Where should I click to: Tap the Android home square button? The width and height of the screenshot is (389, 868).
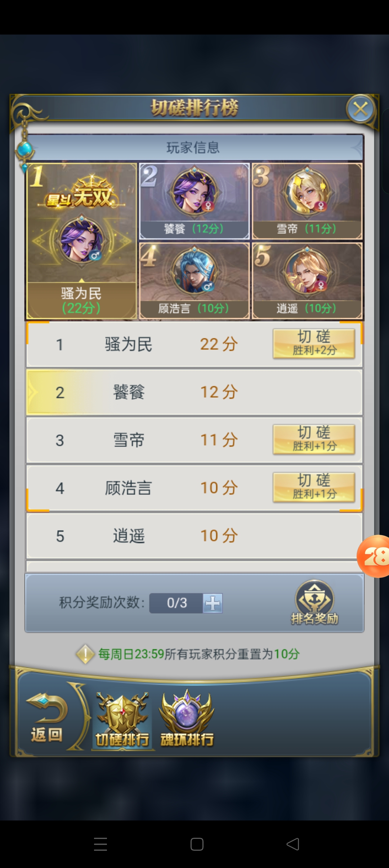(197, 844)
